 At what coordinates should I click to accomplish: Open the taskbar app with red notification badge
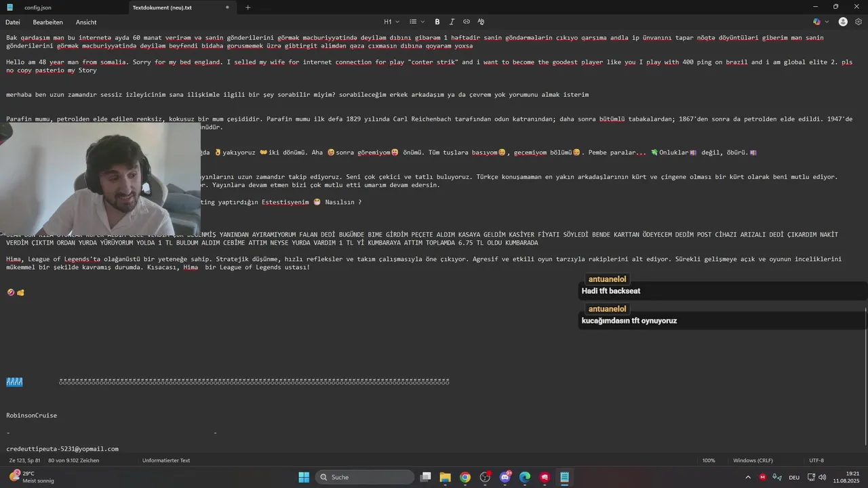tap(485, 477)
